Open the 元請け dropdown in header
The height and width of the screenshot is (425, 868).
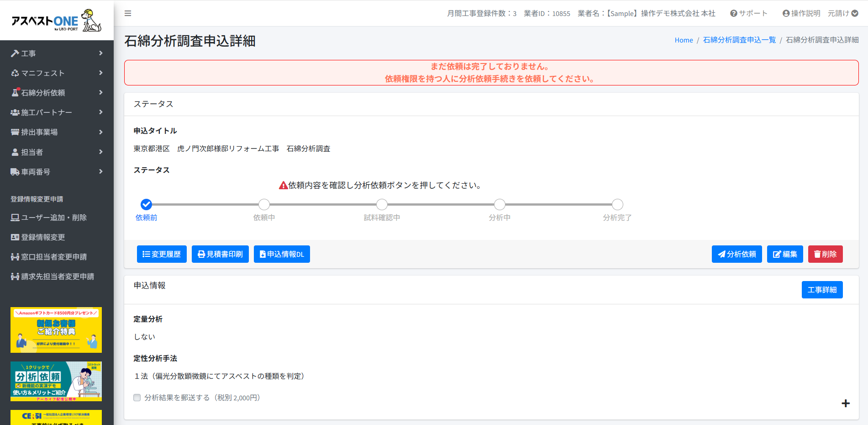click(843, 13)
